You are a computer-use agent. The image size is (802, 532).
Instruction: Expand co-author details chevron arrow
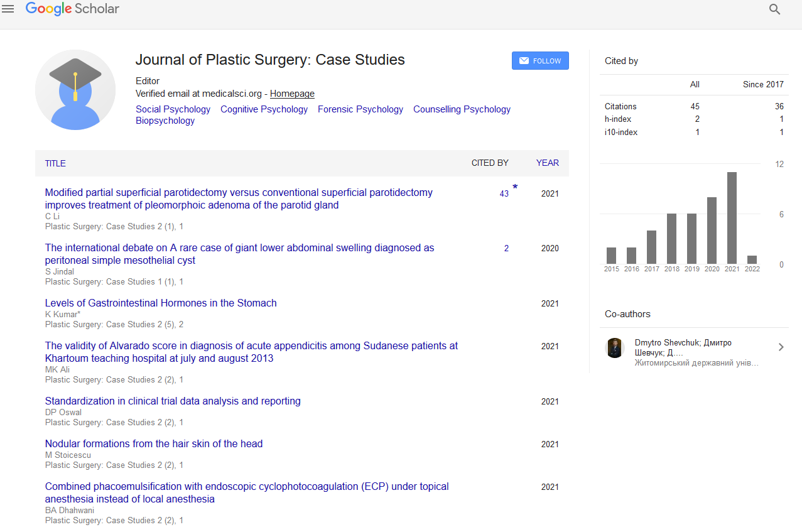point(781,347)
